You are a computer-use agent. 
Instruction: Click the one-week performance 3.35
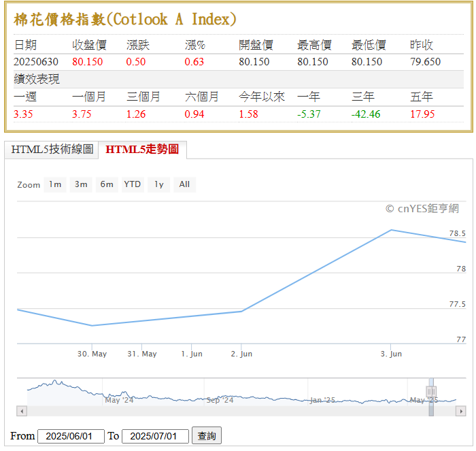(x=23, y=114)
